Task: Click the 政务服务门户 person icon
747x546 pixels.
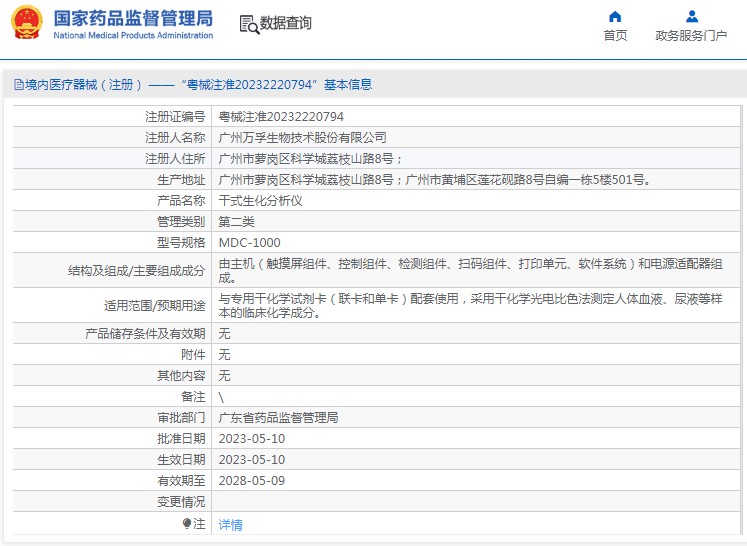Action: pyautogui.click(x=691, y=16)
